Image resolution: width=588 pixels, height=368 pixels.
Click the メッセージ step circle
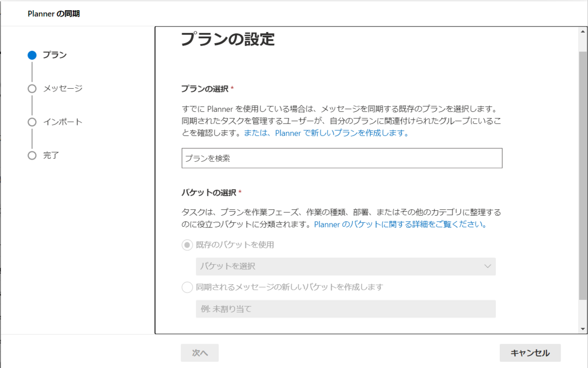click(x=32, y=89)
